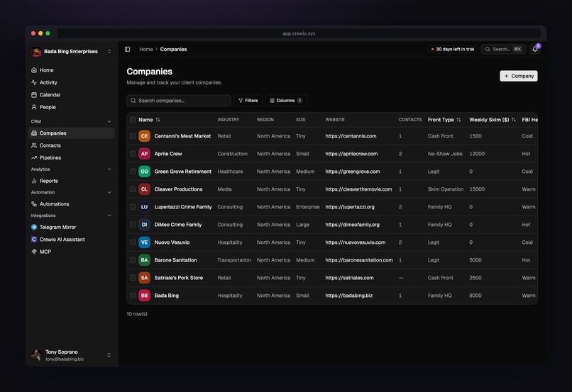The image size is (572, 392).
Task: Open Crewio AI Assistant
Action: pyautogui.click(x=71, y=240)
